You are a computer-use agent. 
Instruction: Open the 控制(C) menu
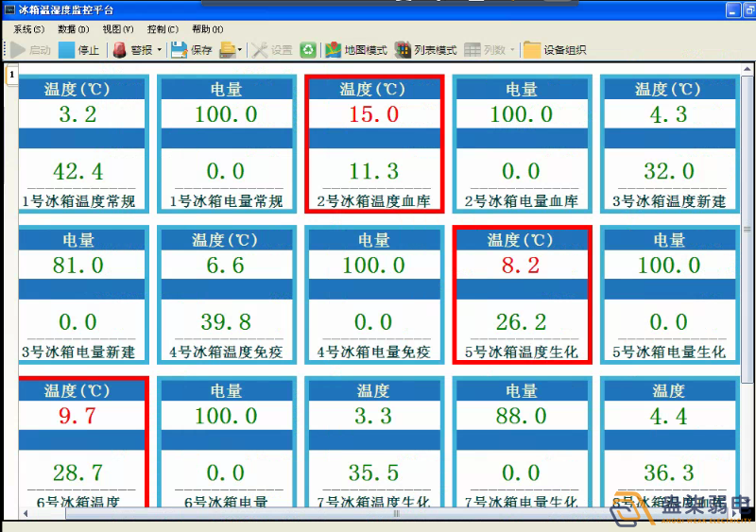point(163,29)
